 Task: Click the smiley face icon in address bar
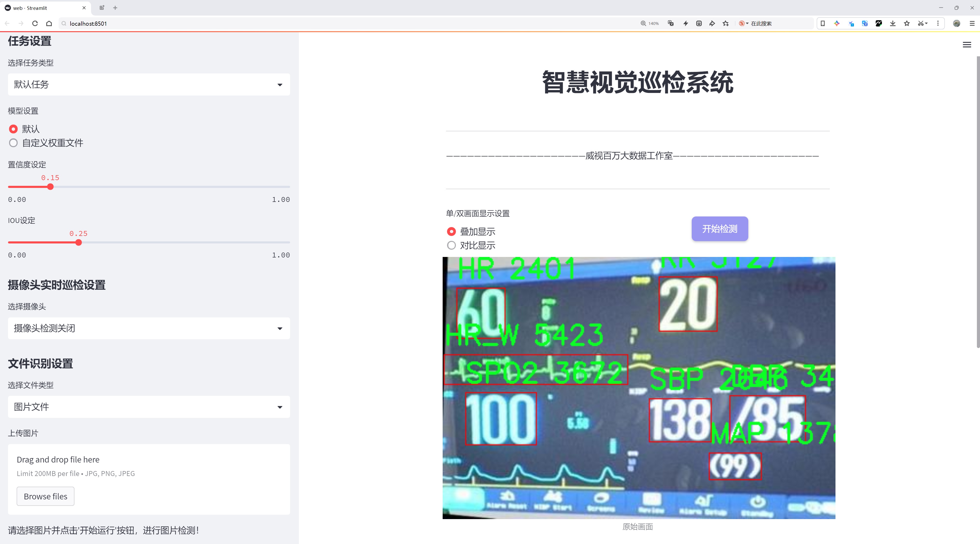click(x=699, y=24)
